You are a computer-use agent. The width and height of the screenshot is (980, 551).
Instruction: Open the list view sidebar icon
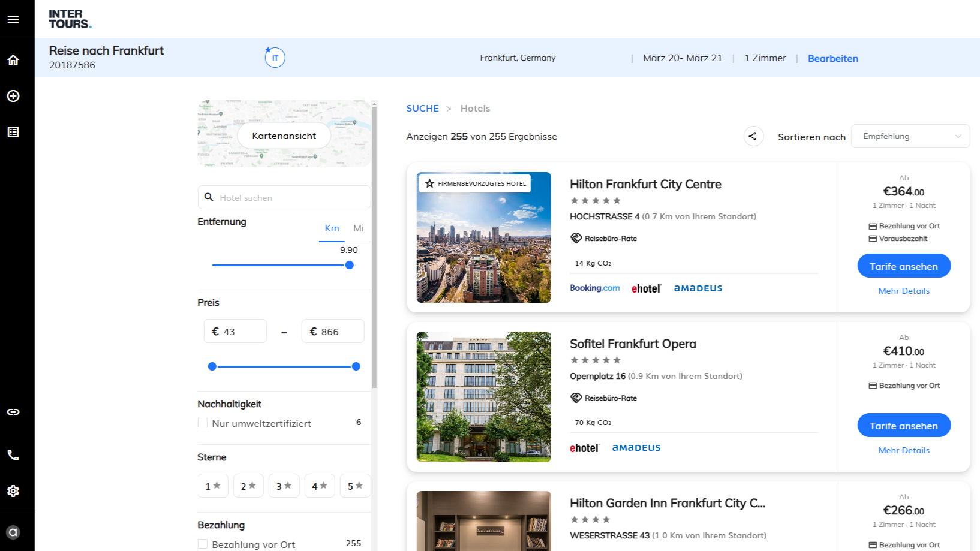click(x=13, y=132)
